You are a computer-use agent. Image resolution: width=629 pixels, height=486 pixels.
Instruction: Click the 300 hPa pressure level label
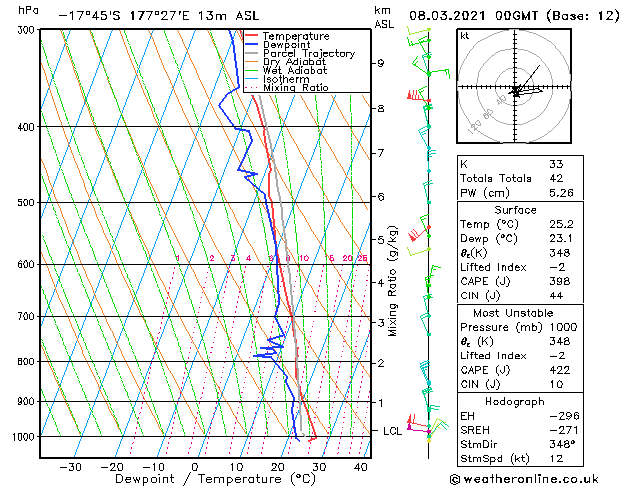pos(28,30)
